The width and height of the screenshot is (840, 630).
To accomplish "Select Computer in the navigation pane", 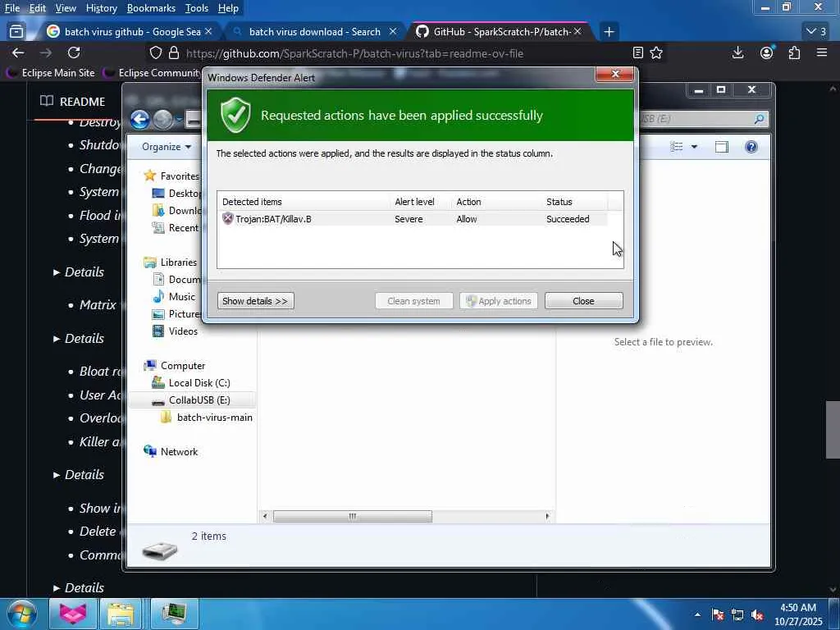I will 176,365.
